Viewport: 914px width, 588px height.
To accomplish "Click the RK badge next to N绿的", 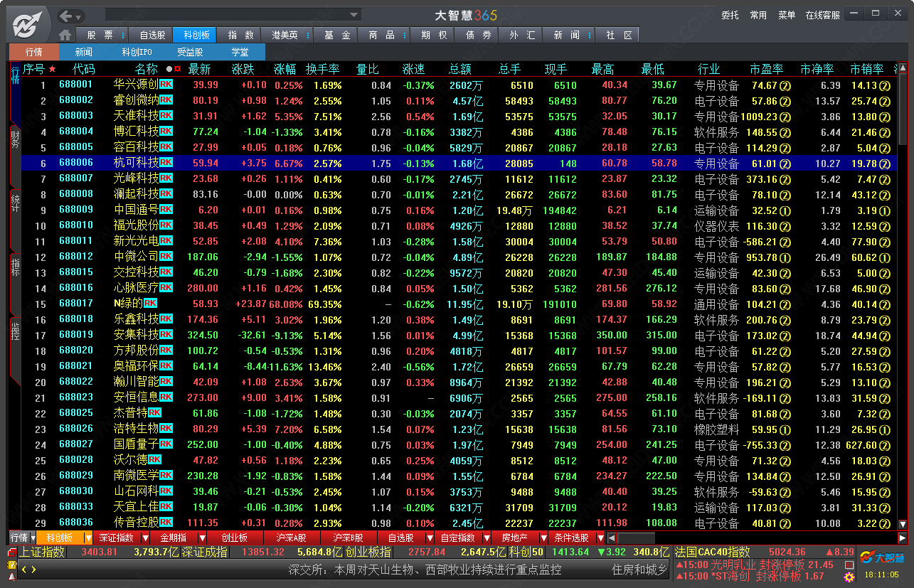I will point(150,304).
